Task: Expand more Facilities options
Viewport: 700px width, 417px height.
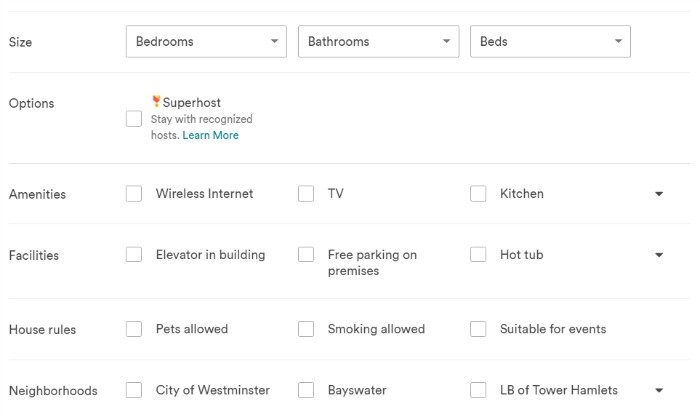Action: coord(659,255)
